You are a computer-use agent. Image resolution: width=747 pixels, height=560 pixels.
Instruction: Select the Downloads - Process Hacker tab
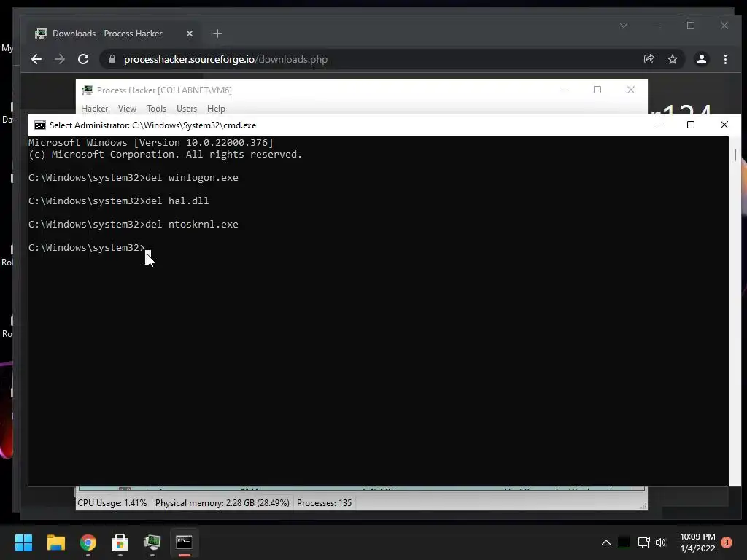115,34
